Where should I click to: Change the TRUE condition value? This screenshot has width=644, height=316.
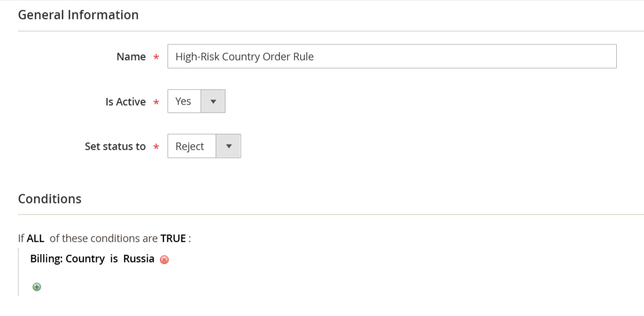pyautogui.click(x=173, y=238)
